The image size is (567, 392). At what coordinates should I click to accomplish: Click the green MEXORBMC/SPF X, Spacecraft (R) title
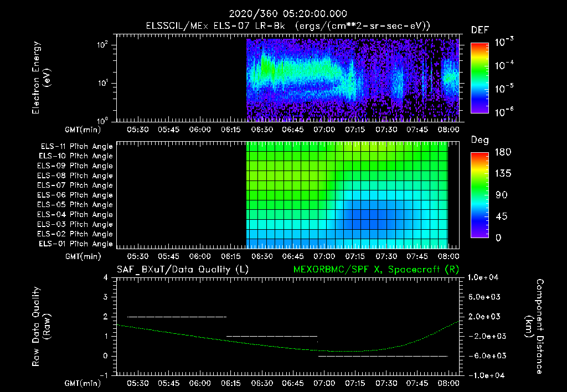tap(376, 270)
